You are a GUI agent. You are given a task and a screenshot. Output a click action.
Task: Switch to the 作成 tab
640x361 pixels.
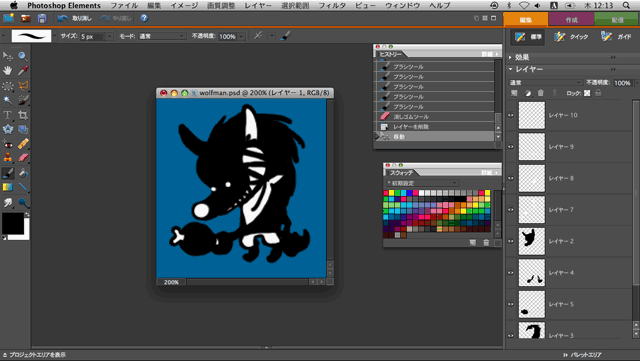coord(571,20)
